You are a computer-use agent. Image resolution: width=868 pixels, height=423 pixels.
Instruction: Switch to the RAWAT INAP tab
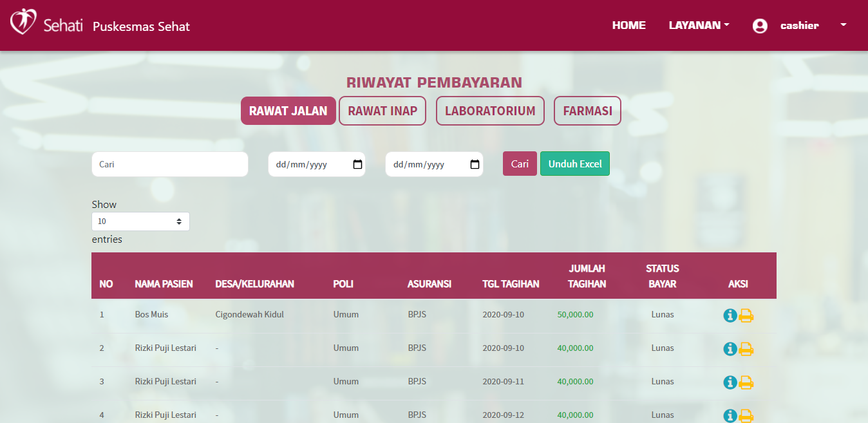[x=382, y=111]
